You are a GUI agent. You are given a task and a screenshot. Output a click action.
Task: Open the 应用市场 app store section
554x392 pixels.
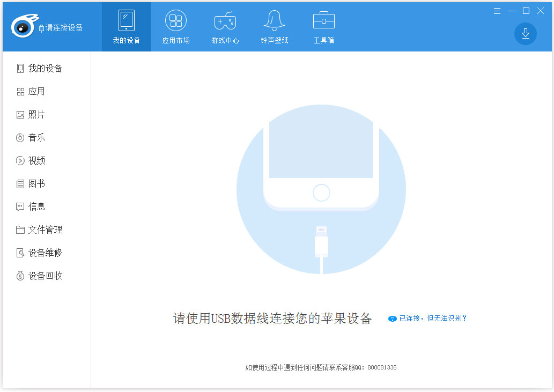click(x=175, y=27)
